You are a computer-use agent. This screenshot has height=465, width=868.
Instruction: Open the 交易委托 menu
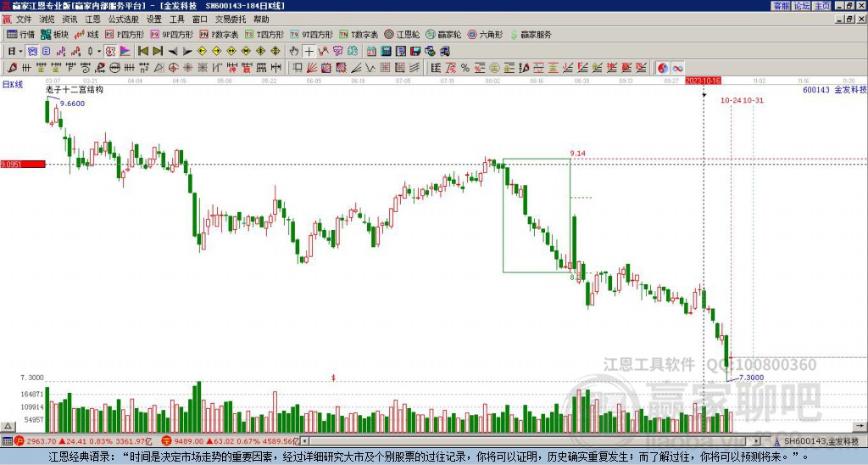pos(231,20)
